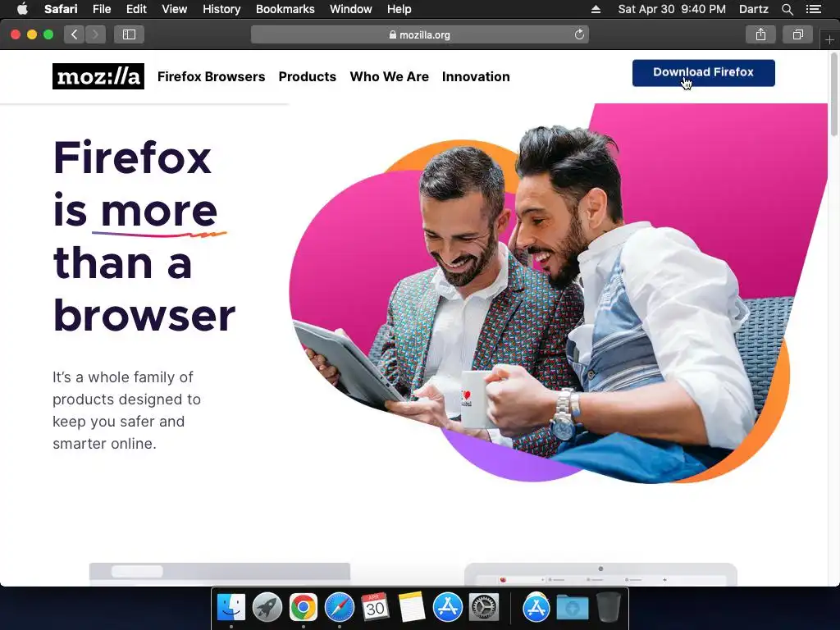
Task: Click the Download Firefox button
Action: pyautogui.click(x=703, y=73)
